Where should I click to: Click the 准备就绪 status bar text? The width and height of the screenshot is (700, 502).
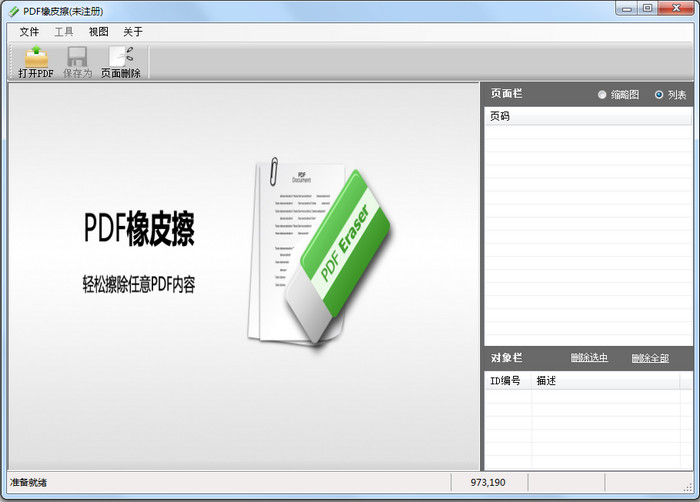29,482
